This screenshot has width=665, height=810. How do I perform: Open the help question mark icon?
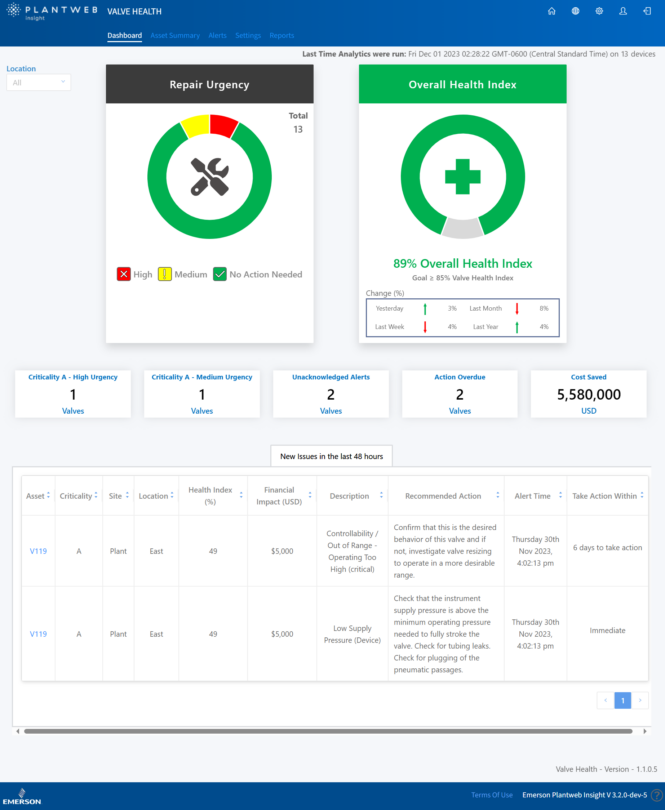click(657, 796)
